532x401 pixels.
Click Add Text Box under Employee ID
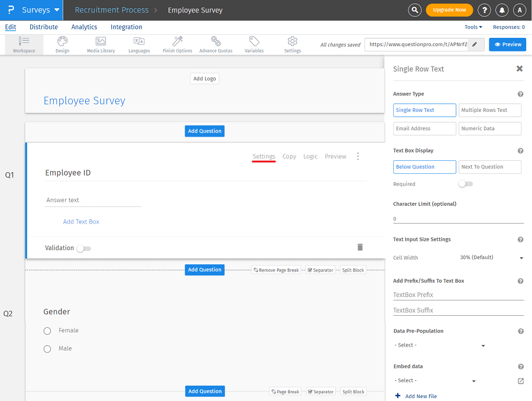coord(81,221)
